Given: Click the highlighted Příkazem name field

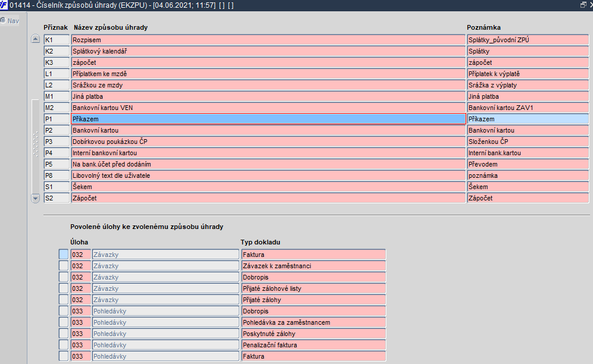Looking at the screenshot, I should coord(268,119).
